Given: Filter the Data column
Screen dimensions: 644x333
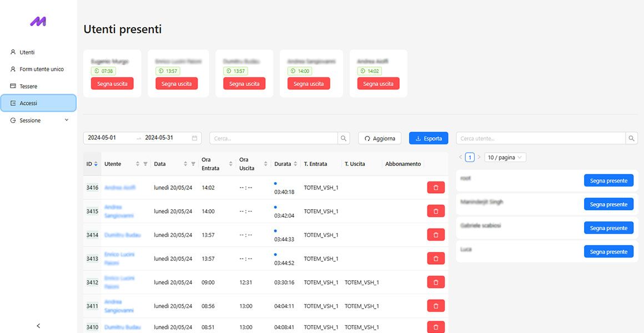Looking at the screenshot, I should [193, 164].
